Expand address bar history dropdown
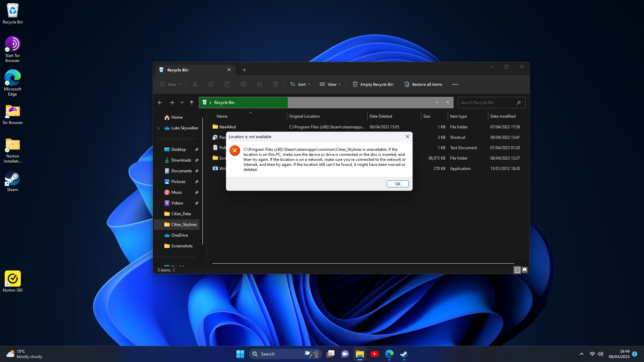The image size is (644, 362). point(437,103)
